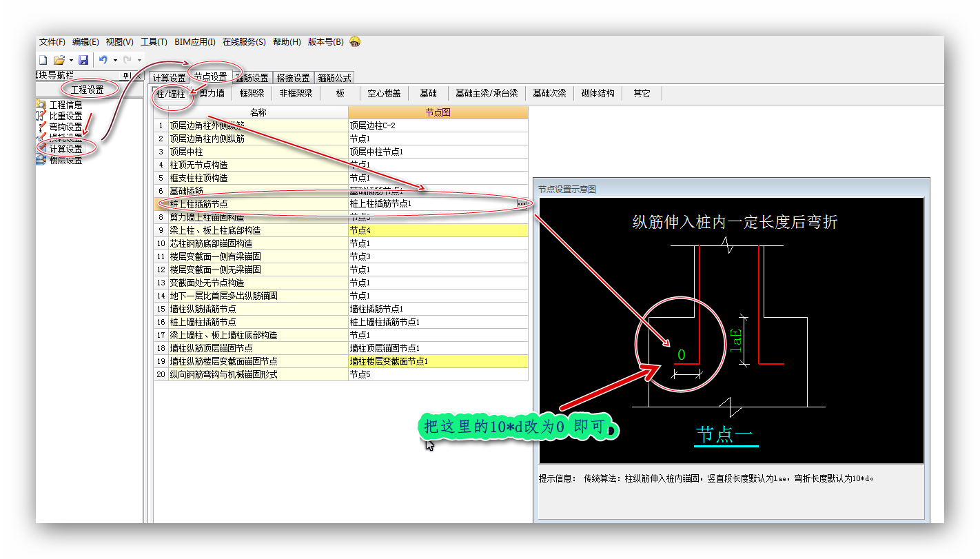Click the Redo arrow icon

click(x=127, y=61)
